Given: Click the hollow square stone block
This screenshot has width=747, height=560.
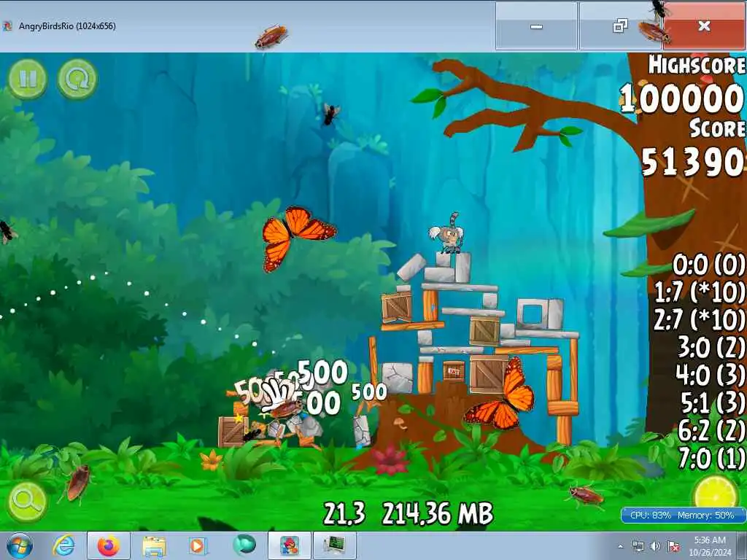Looking at the screenshot, I should 533,314.
